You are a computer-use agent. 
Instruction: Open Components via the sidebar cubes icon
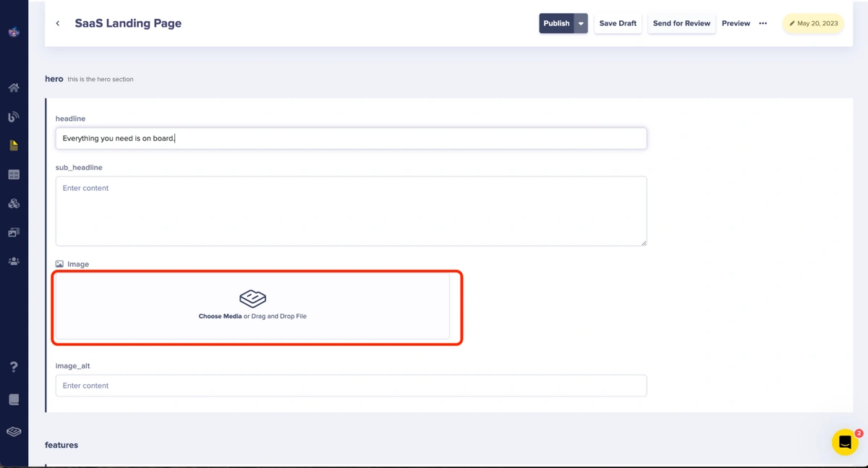pyautogui.click(x=14, y=204)
